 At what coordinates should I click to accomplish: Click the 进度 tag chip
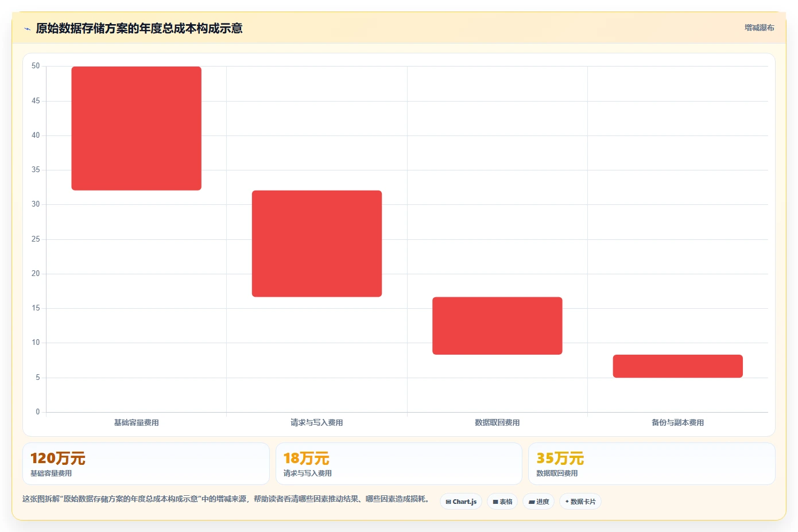tap(539, 502)
